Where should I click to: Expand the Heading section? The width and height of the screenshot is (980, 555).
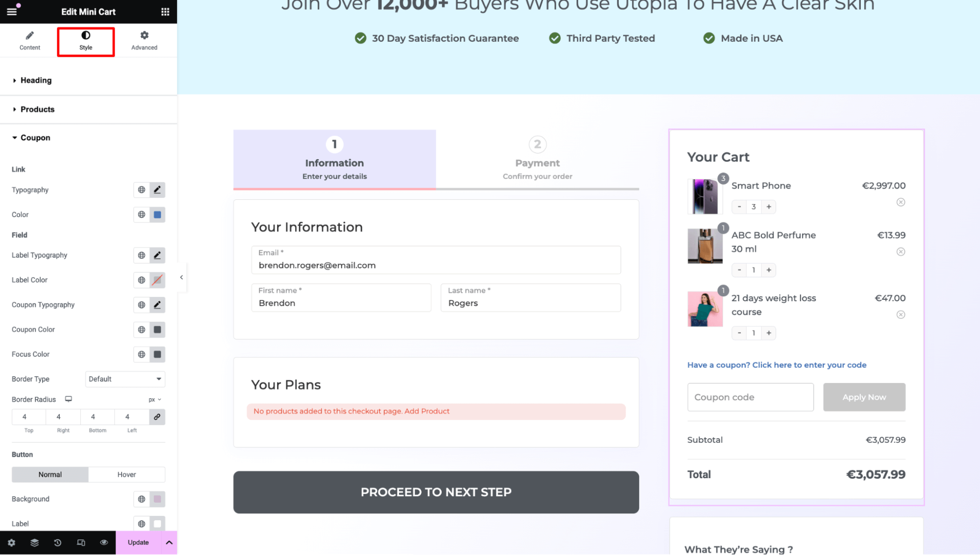pos(36,80)
